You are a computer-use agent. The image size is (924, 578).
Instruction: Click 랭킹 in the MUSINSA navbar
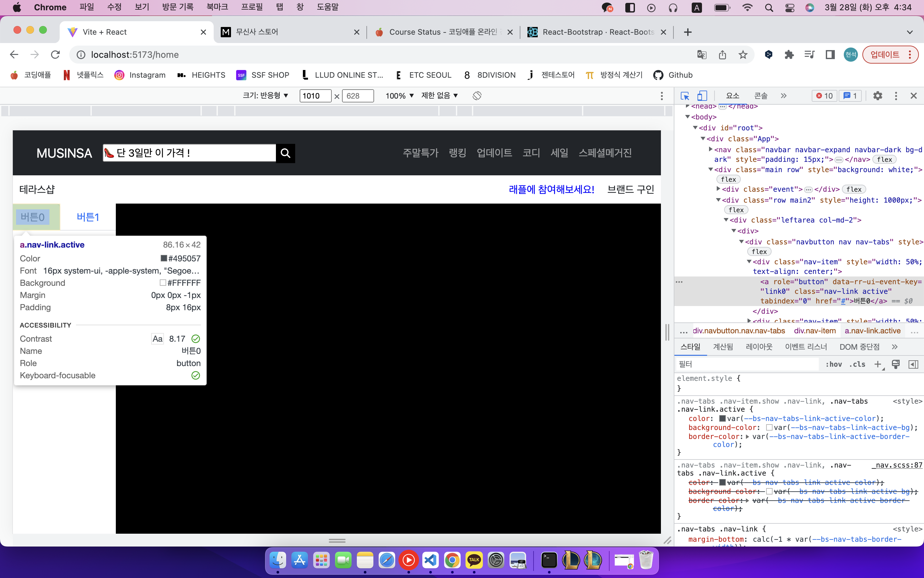458,153
